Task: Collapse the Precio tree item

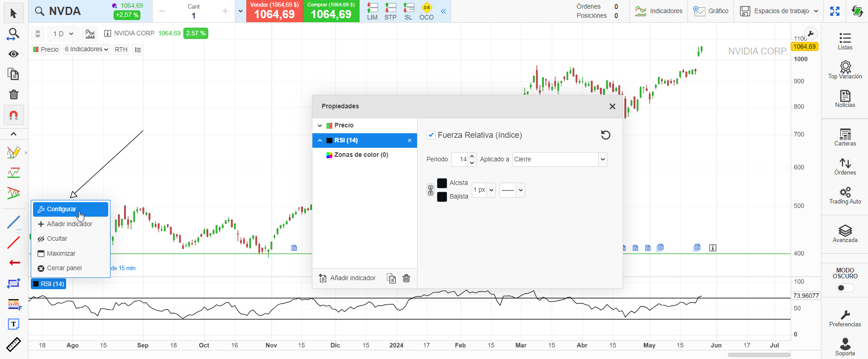Action: [x=320, y=126]
